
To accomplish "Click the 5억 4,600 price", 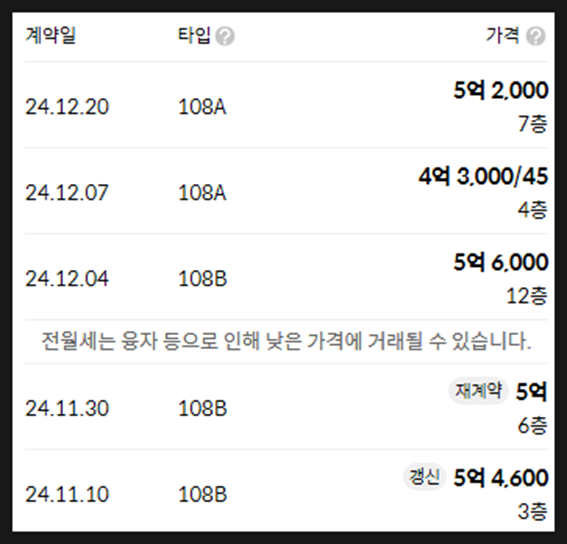I will pyautogui.click(x=501, y=477).
